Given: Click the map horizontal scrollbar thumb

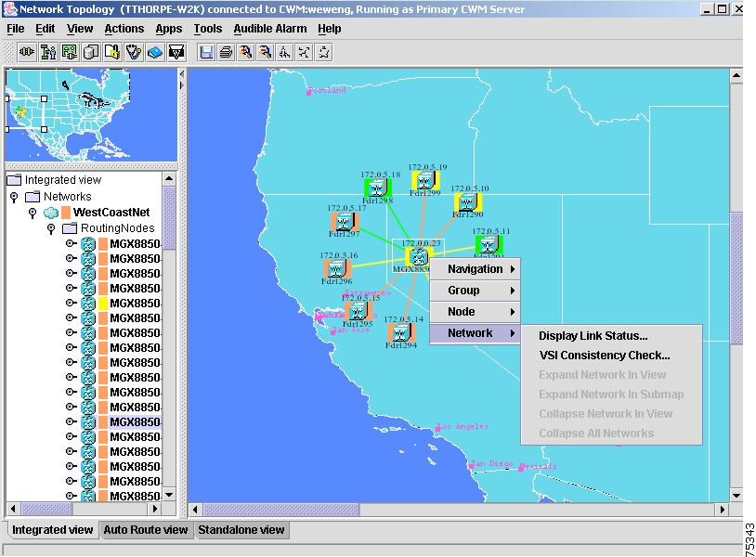Looking at the screenshot, I should click(x=281, y=510).
